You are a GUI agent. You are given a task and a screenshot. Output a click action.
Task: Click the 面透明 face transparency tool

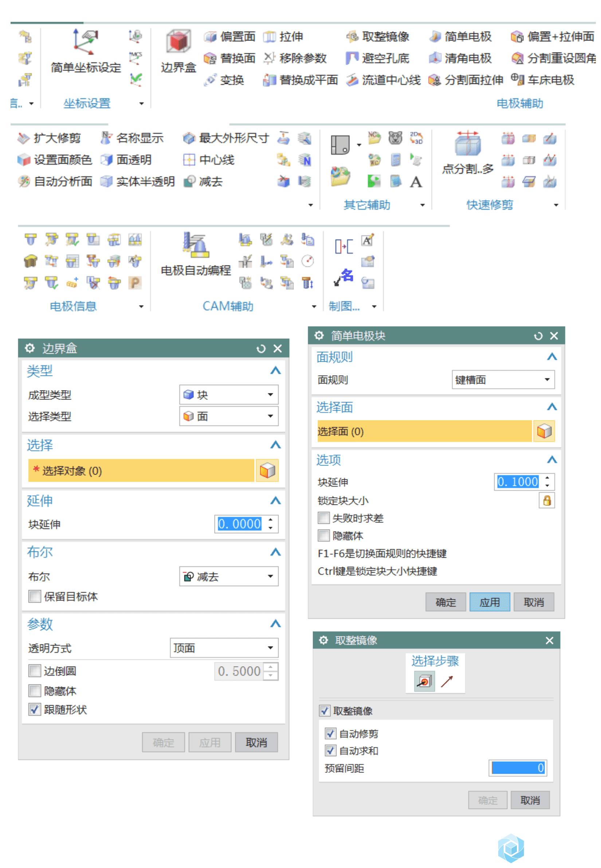(126, 160)
